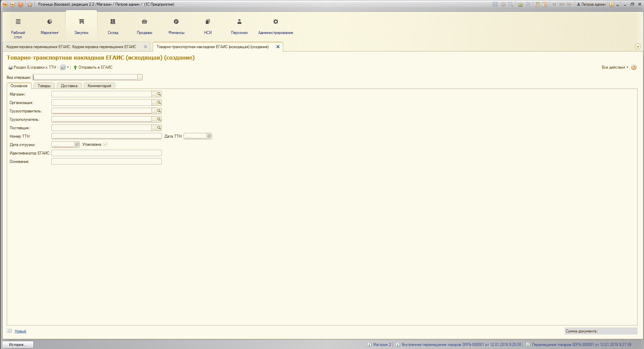Open the Склад section
The width and height of the screenshot is (644, 349).
(113, 27)
